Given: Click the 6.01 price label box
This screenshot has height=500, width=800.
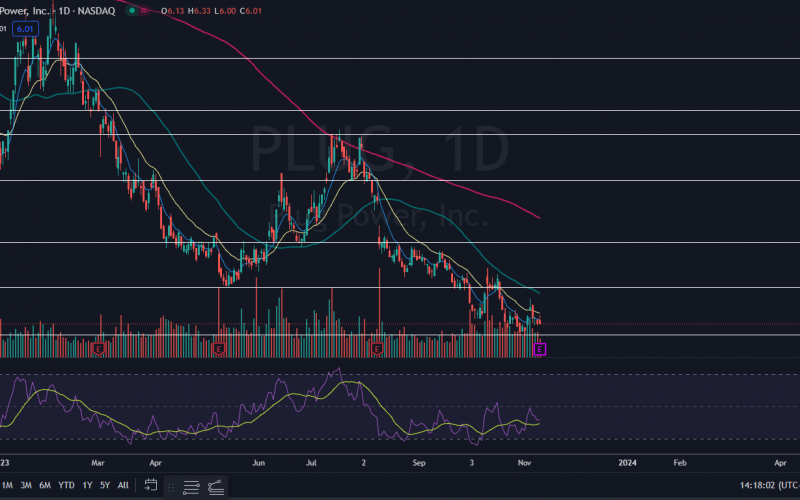Looking at the screenshot, I should (x=24, y=30).
